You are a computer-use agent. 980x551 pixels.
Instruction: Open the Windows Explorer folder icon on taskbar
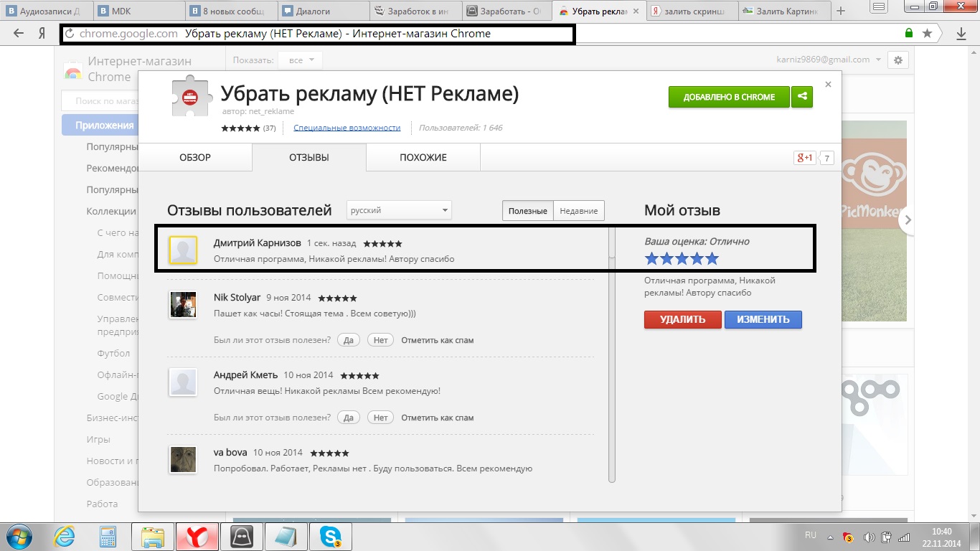point(154,537)
